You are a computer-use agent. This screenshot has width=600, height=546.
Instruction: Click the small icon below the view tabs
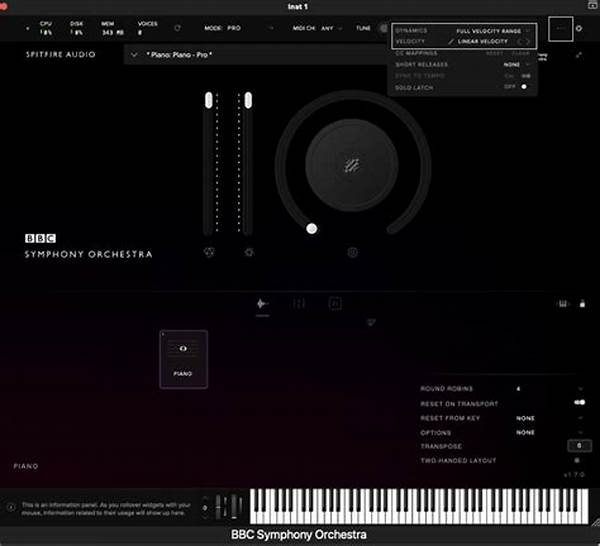pos(371,322)
